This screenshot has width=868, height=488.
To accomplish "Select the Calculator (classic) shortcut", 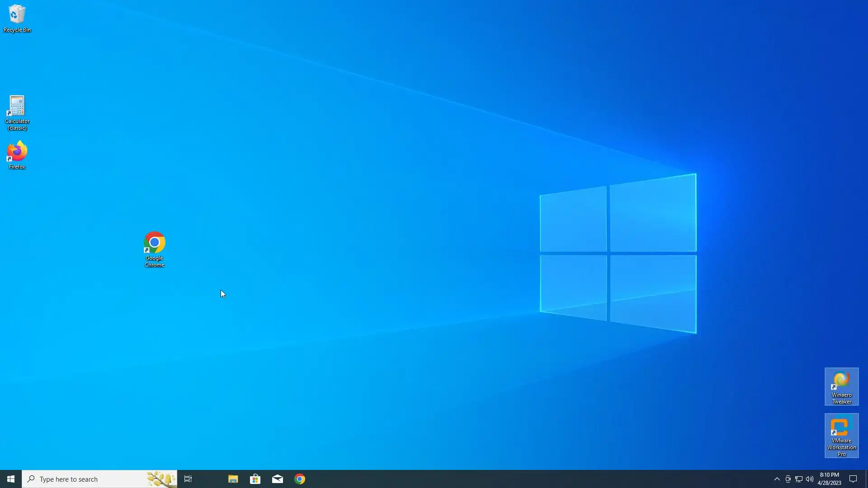I will (x=17, y=112).
